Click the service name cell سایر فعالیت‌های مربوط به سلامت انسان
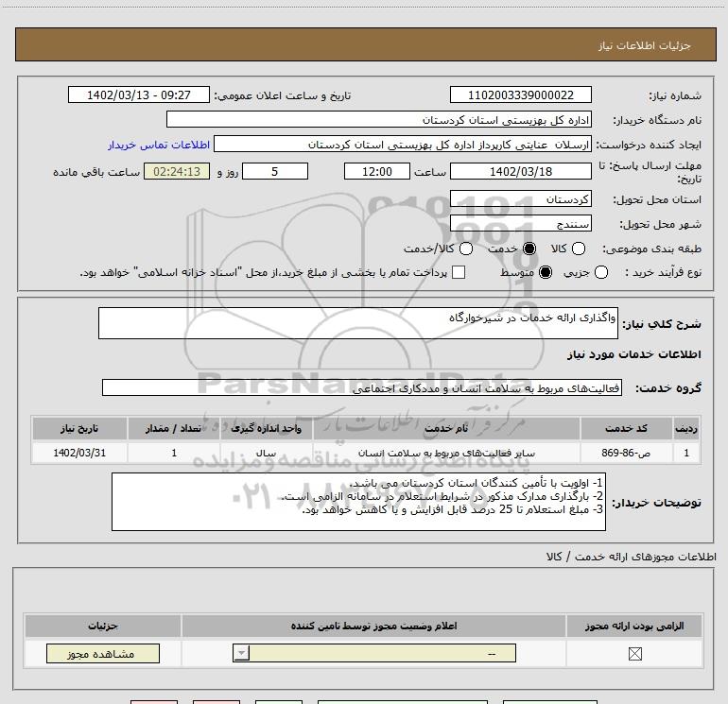728x704 pixels. click(446, 453)
